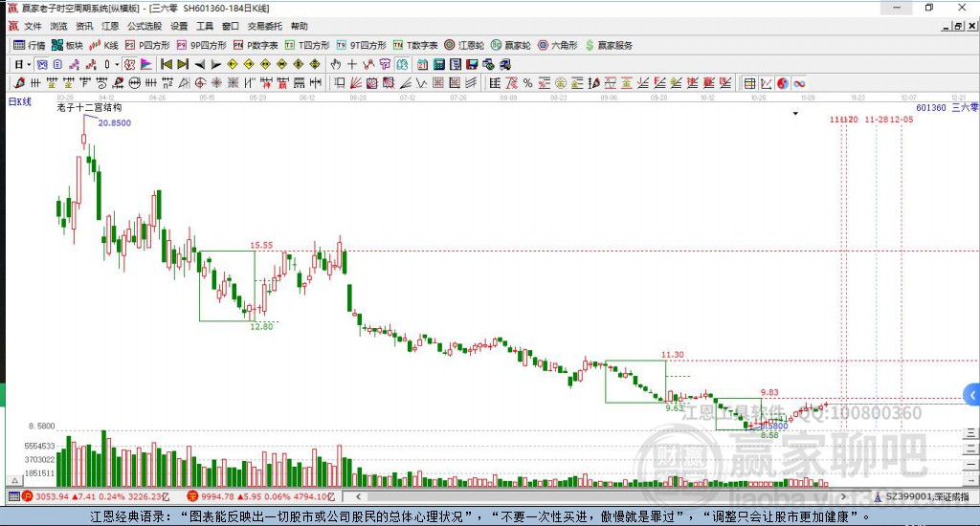Viewport: 980px width, 526px height.
Task: Move chart right with black arrow
Action: 215,64
